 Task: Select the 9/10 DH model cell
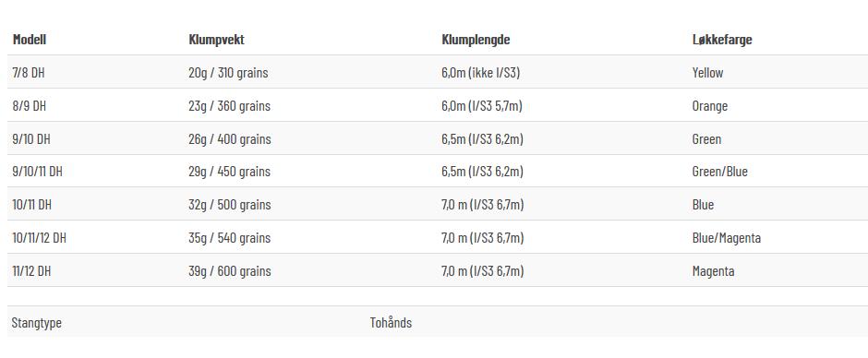(31, 139)
